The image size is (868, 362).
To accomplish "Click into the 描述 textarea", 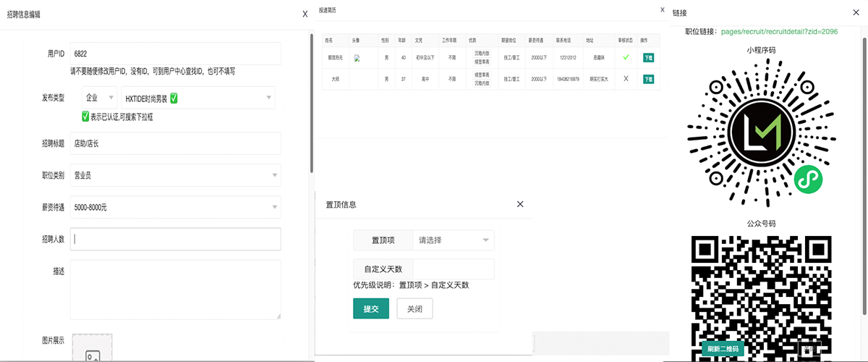I will [x=175, y=290].
